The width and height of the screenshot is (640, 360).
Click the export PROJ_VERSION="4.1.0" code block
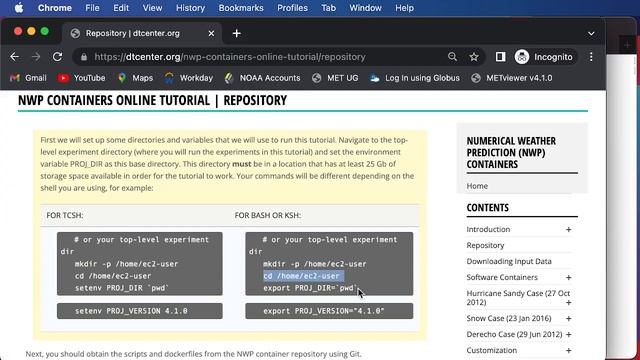pos(329,311)
